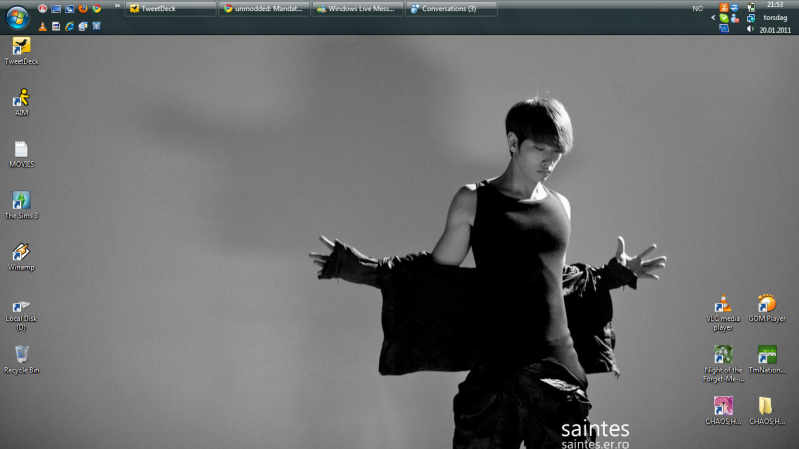Switch to TweetDeck taskbar window
Screen dimensions: 799x449
pyautogui.click(x=170, y=9)
